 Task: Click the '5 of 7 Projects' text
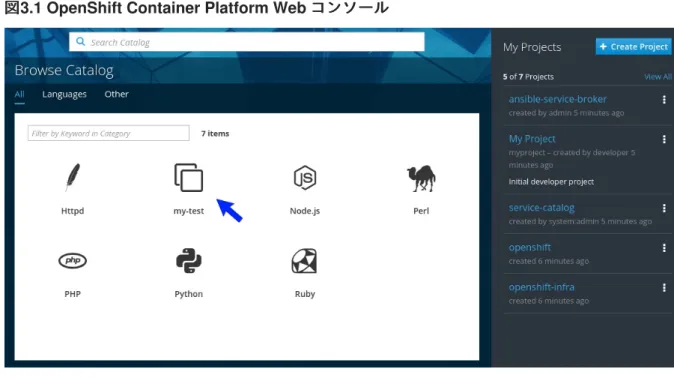[528, 77]
